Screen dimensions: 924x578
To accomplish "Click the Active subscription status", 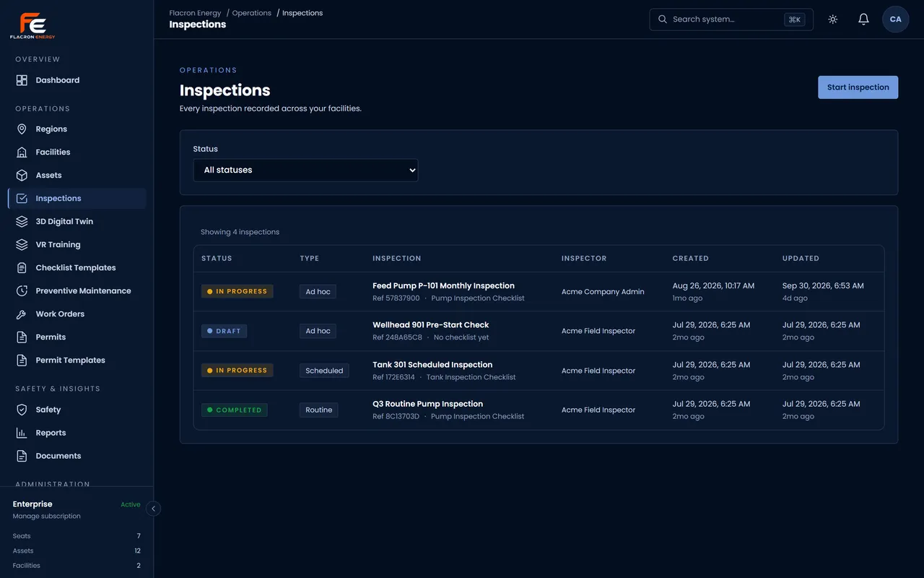I will pyautogui.click(x=131, y=505).
